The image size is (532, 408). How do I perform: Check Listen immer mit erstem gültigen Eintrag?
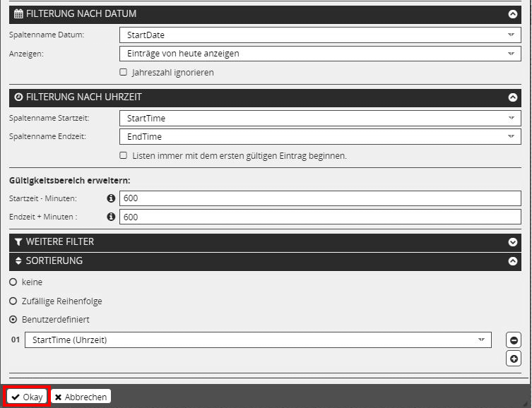124,155
